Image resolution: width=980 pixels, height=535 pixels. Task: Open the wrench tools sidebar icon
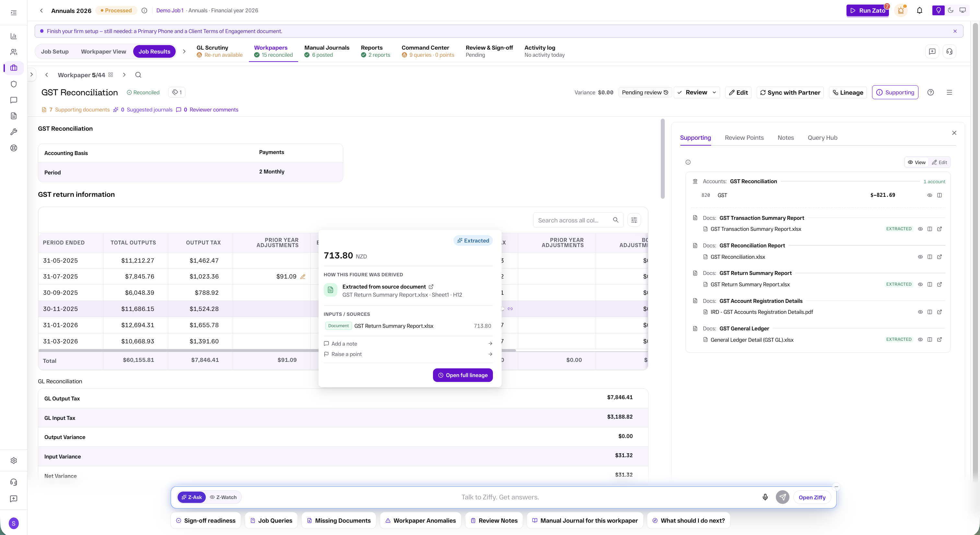[14, 132]
